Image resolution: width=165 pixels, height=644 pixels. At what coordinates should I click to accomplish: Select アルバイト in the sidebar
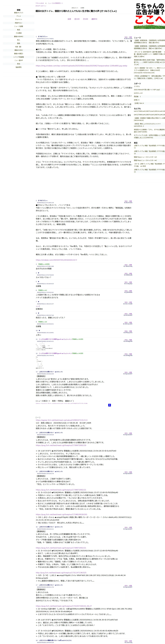click(x=19, y=20)
